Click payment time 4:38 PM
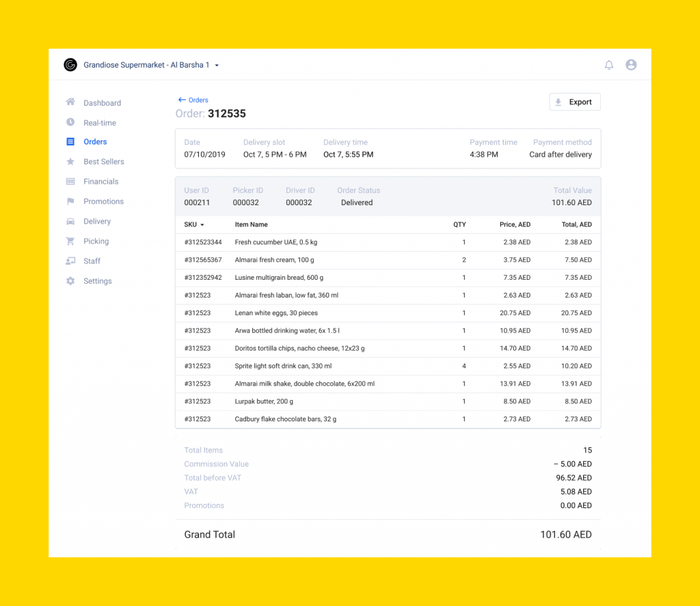700x606 pixels. [x=484, y=155]
